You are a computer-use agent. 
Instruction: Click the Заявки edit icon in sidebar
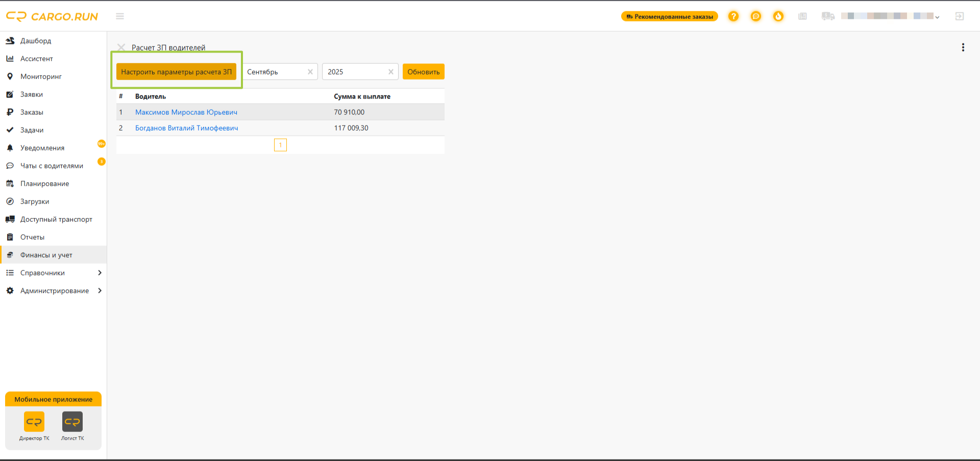tap(10, 94)
